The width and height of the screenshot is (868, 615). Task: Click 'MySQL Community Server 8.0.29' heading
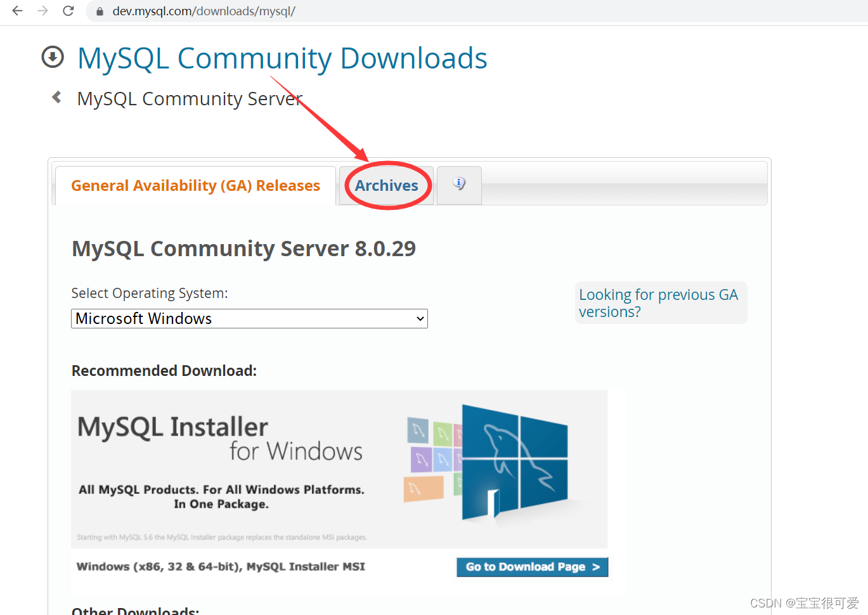[x=243, y=249]
